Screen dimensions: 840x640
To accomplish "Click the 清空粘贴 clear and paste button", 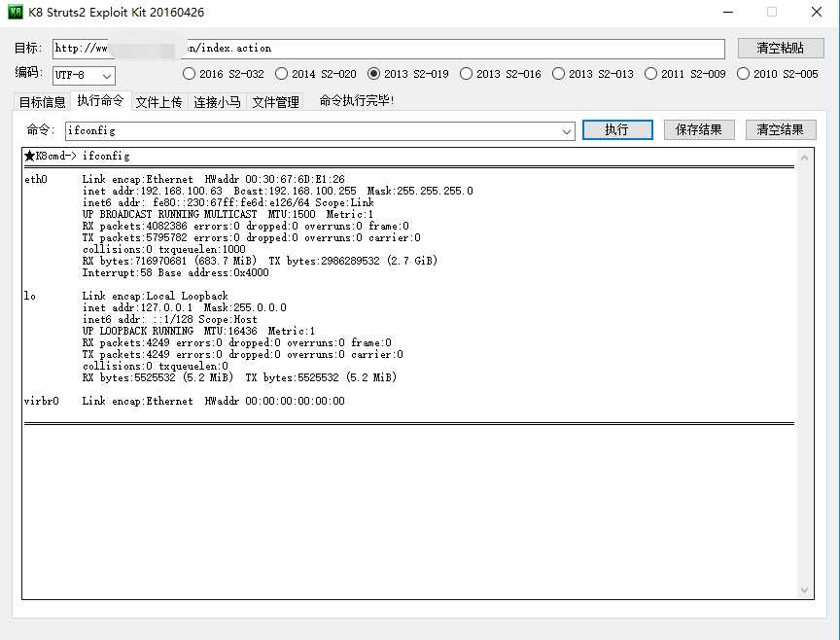I will (x=781, y=49).
